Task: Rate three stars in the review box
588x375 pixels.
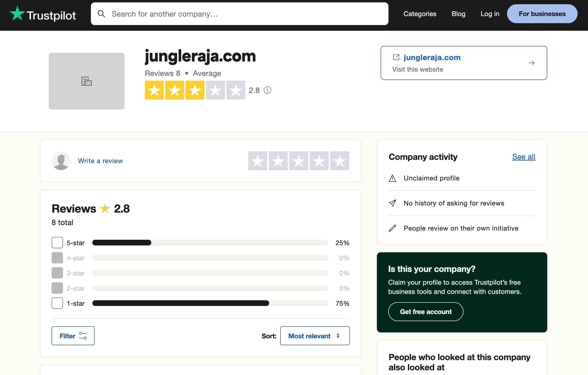Action: [299, 161]
